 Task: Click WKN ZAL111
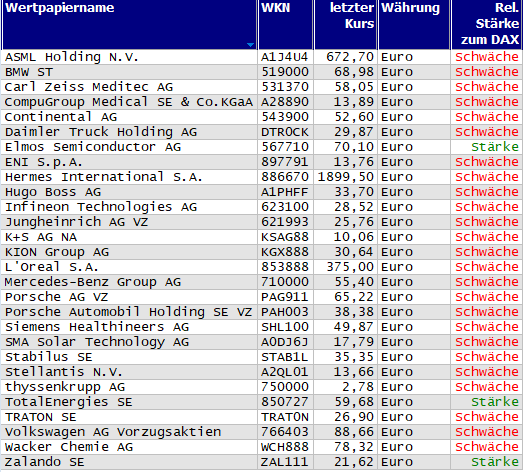285,462
